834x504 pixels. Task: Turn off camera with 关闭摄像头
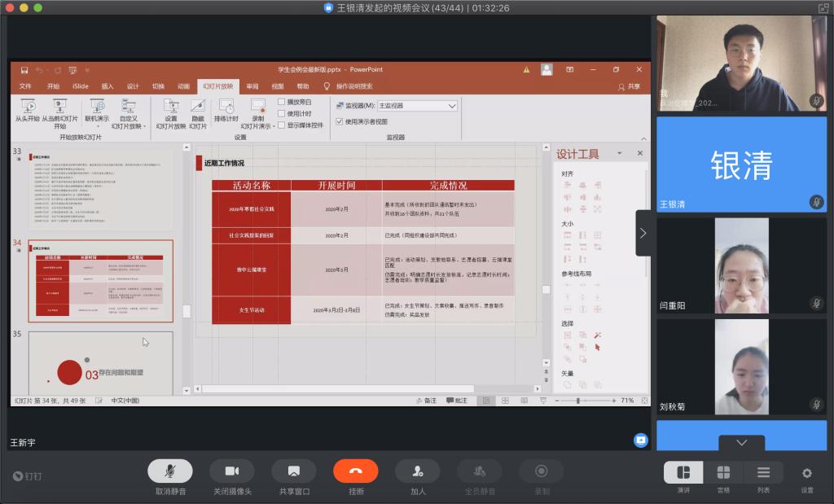pos(232,471)
